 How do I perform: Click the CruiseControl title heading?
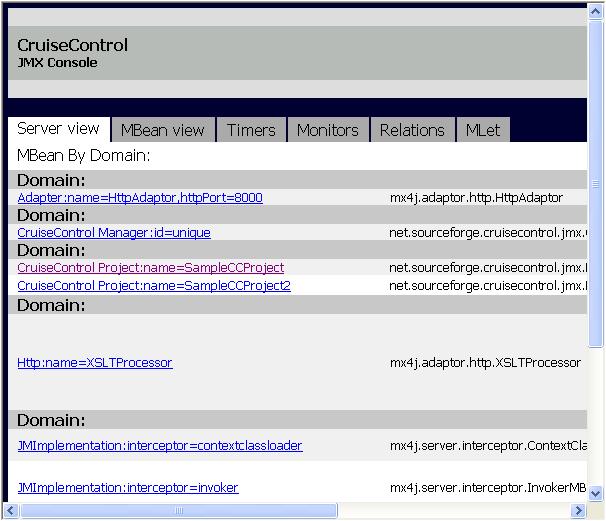(x=72, y=45)
